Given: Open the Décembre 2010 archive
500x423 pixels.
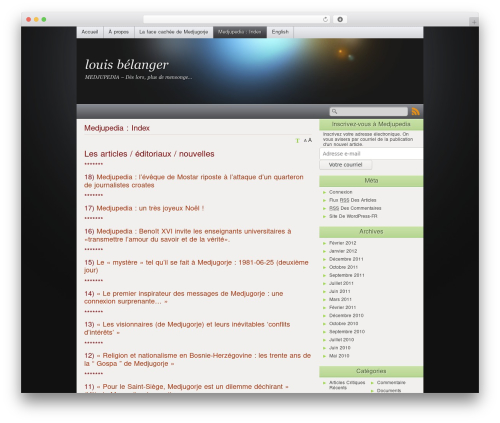Looking at the screenshot, I should [346, 315].
